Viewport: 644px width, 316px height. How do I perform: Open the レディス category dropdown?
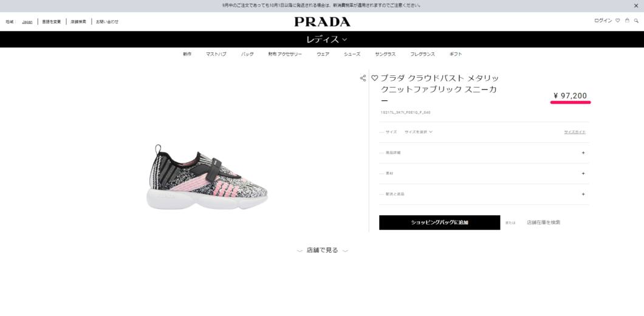(x=326, y=39)
